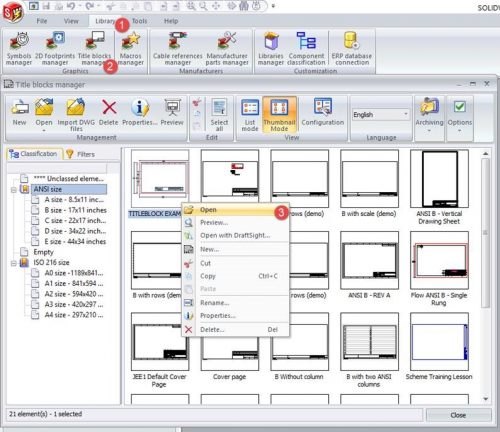Collapse the ANSI size tree node

click(x=14, y=190)
